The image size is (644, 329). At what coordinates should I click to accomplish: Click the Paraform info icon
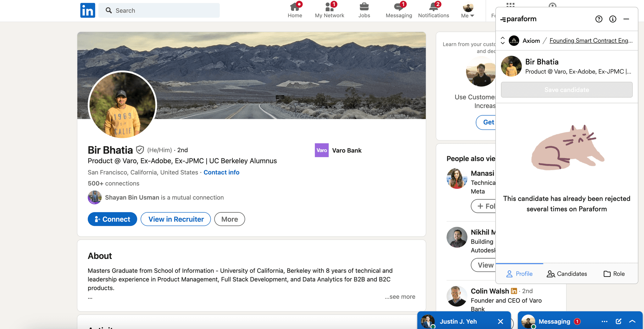[612, 19]
